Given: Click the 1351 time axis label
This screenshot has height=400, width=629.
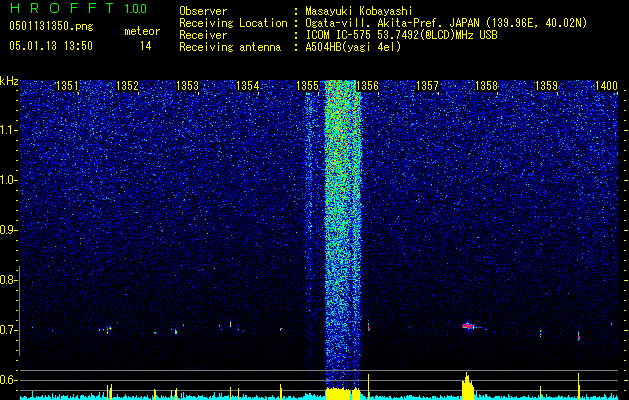Looking at the screenshot, I should pos(67,85).
